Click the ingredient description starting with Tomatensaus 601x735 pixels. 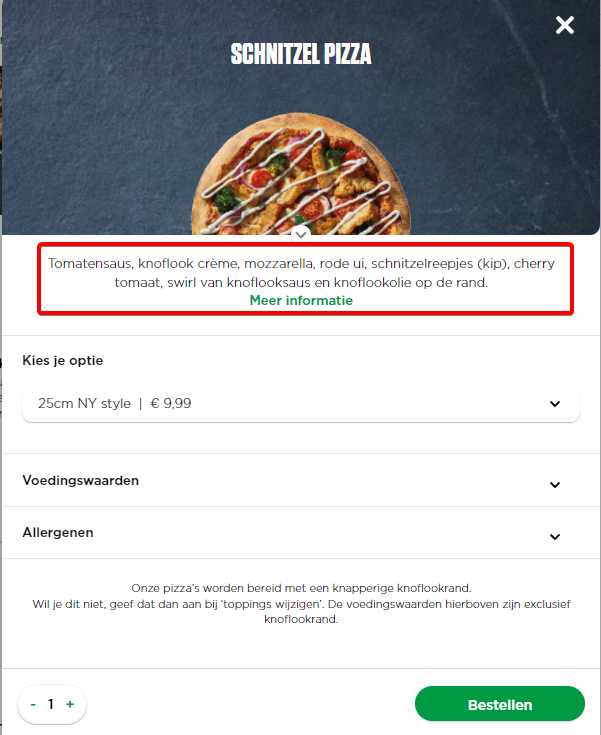pyautogui.click(x=301, y=273)
